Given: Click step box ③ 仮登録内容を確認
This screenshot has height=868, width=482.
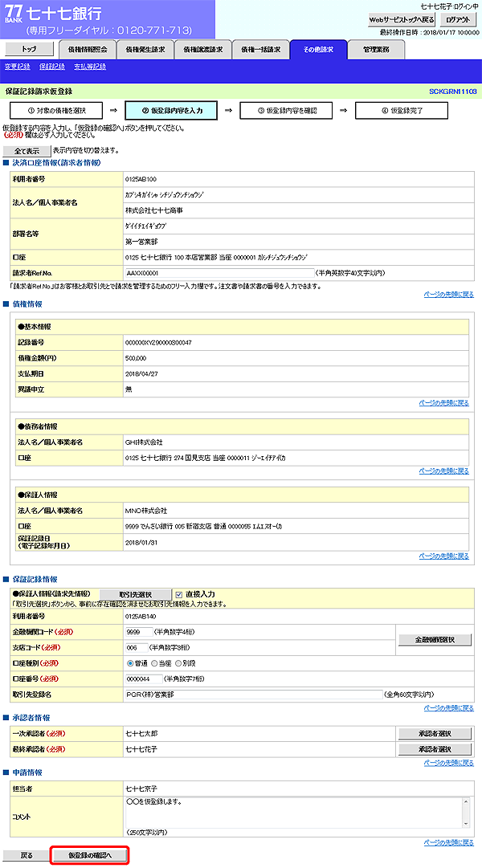Looking at the screenshot, I should click(287, 110).
